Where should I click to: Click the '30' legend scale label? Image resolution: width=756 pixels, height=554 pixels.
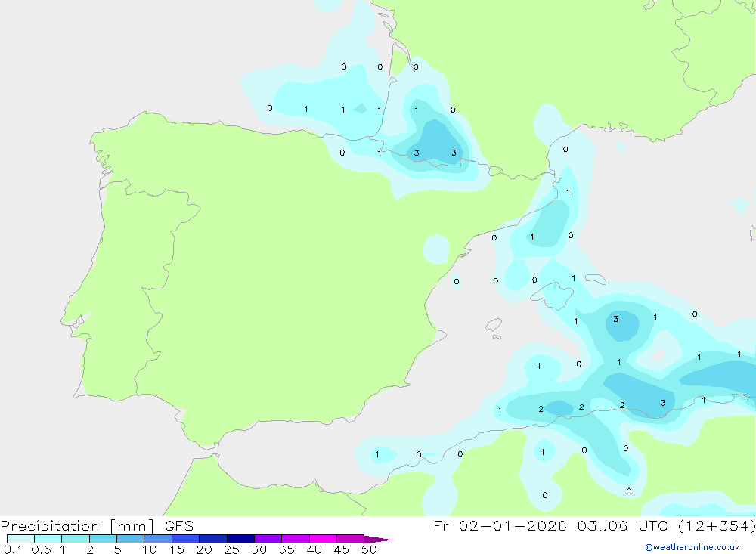pyautogui.click(x=259, y=549)
